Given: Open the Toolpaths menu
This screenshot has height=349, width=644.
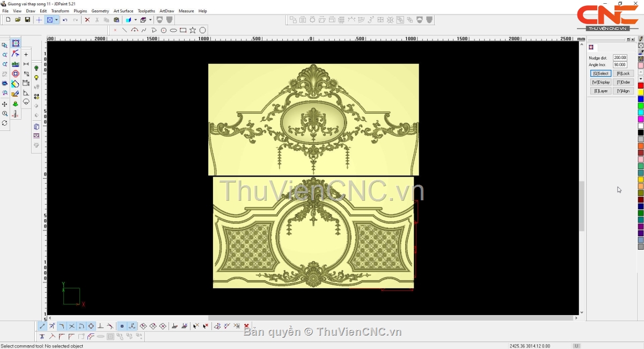Looking at the screenshot, I should 146,11.
